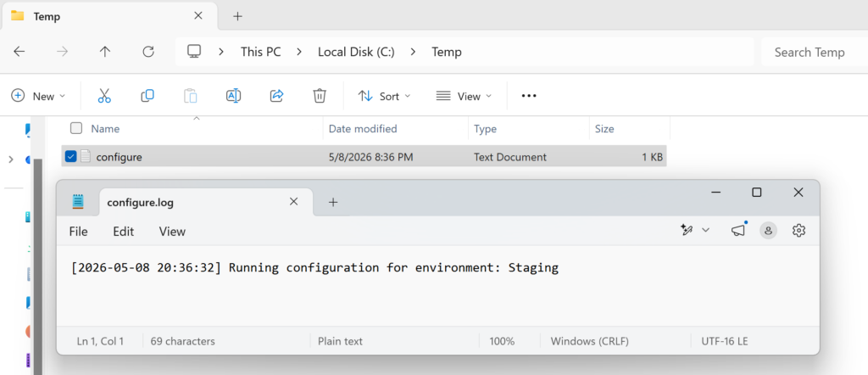The width and height of the screenshot is (868, 375).
Task: Click the Copy icon in Explorer toolbar
Action: click(147, 96)
